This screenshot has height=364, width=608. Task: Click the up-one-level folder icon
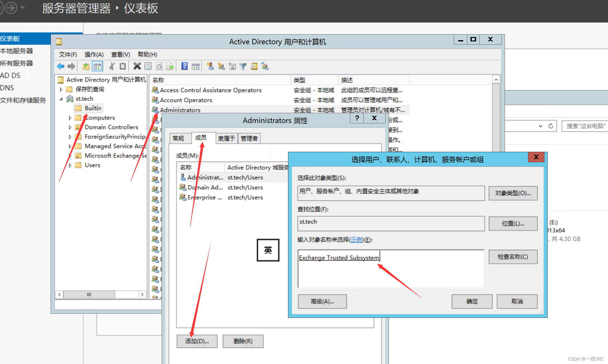86,66
